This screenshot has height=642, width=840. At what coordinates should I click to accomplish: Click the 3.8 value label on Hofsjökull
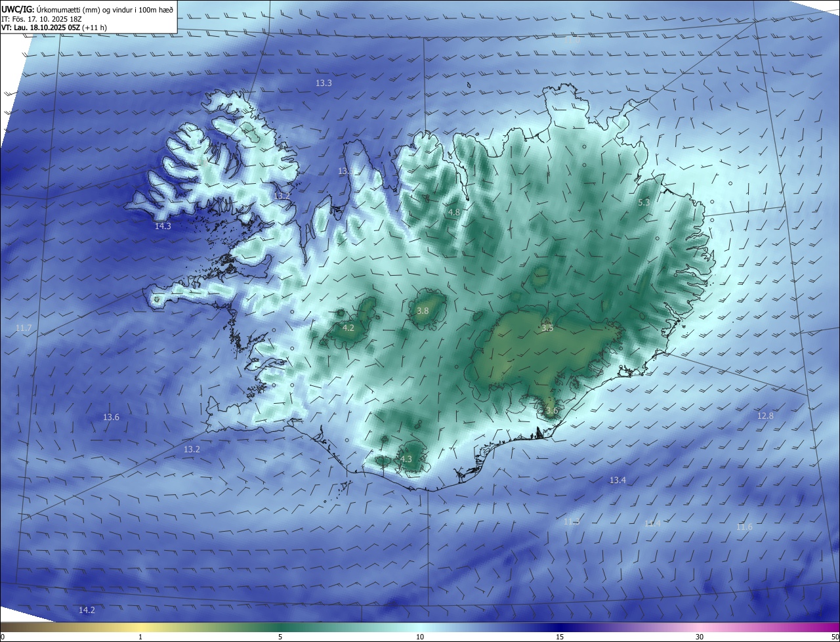point(423,311)
